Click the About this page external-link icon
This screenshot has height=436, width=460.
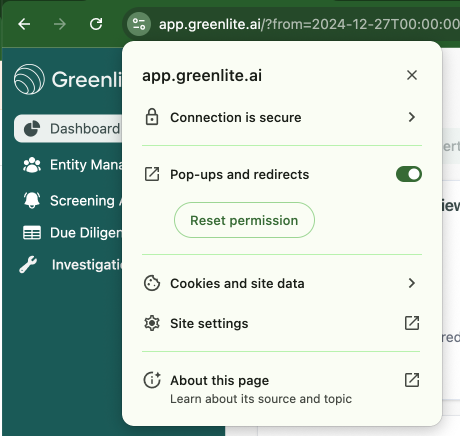[x=412, y=380]
